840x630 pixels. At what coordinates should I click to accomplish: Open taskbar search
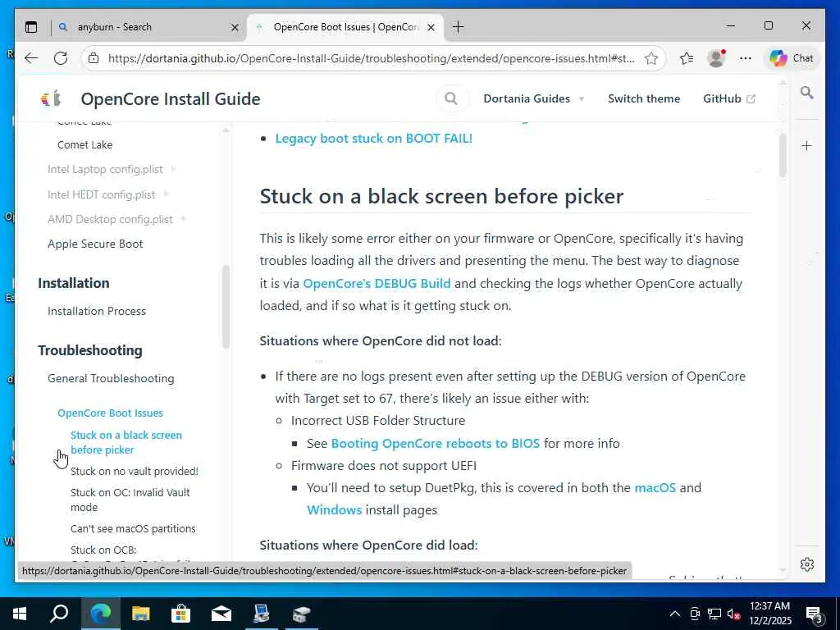point(59,614)
